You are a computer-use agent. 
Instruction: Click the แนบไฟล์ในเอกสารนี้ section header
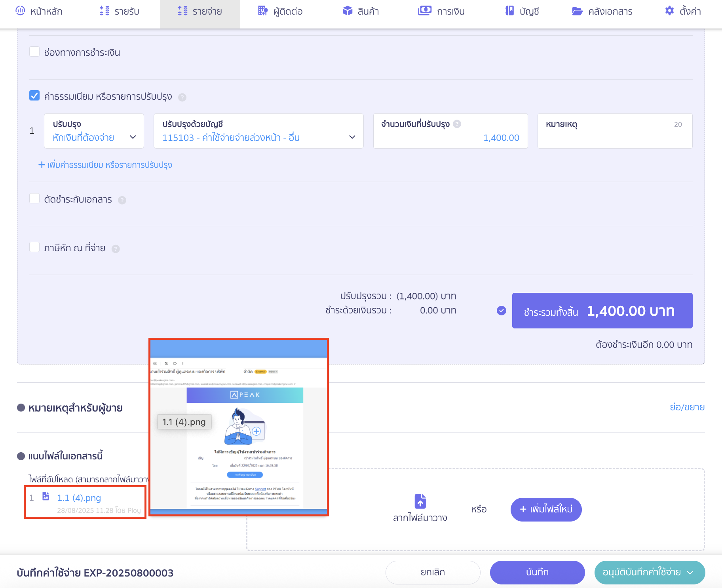[65, 456]
